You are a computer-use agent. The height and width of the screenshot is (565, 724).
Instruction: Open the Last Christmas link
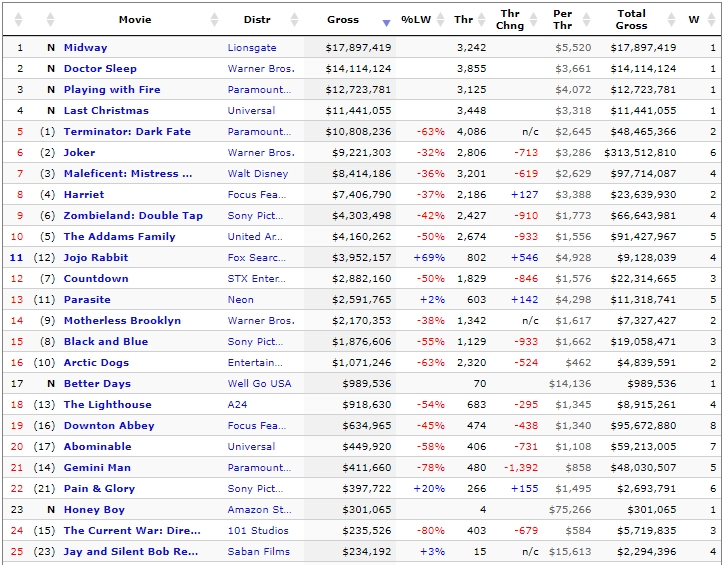pyautogui.click(x=106, y=110)
